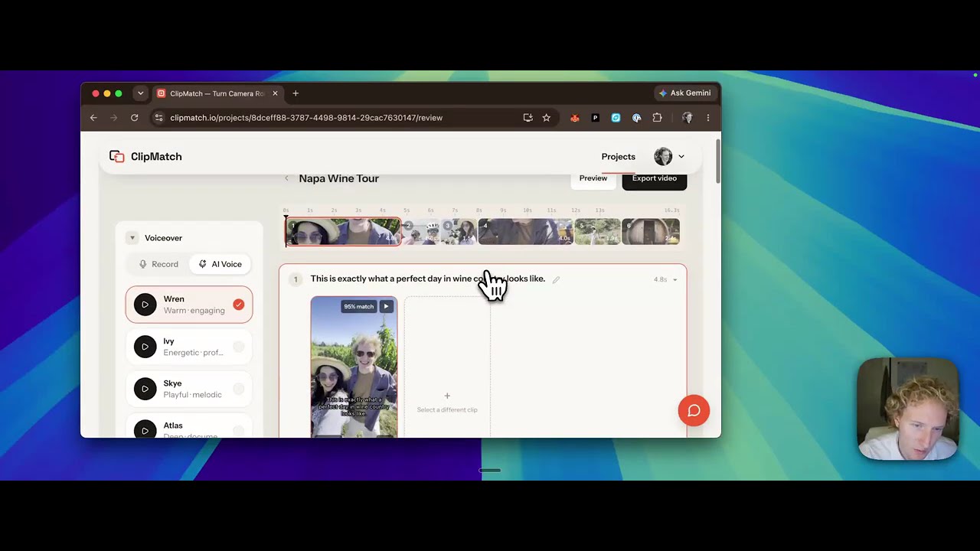
Task: Click Select a different clip placeholder
Action: (447, 368)
